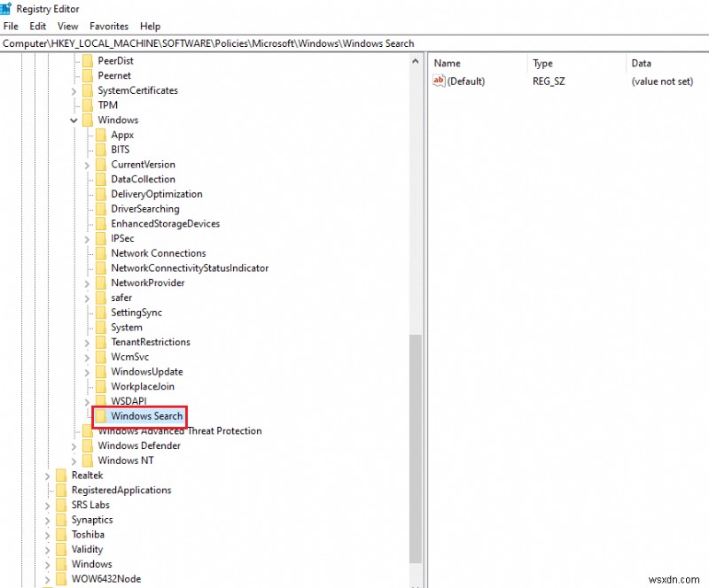Expand the WindowsUpdate key
Screen dimensions: 709x588
coord(87,373)
